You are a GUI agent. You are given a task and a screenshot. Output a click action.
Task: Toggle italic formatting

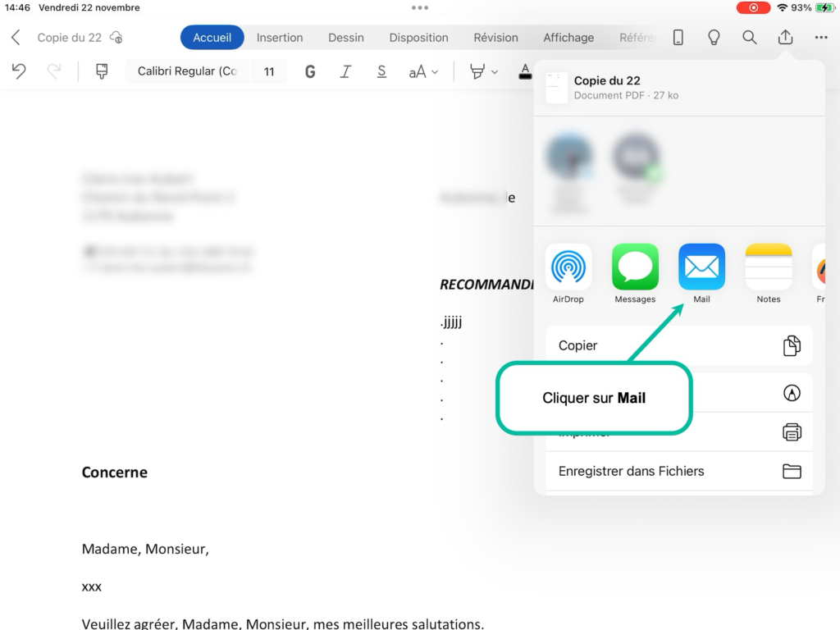[345, 71]
